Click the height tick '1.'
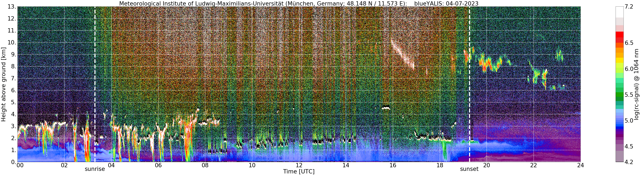The image size is (644, 176). (x=13, y=150)
